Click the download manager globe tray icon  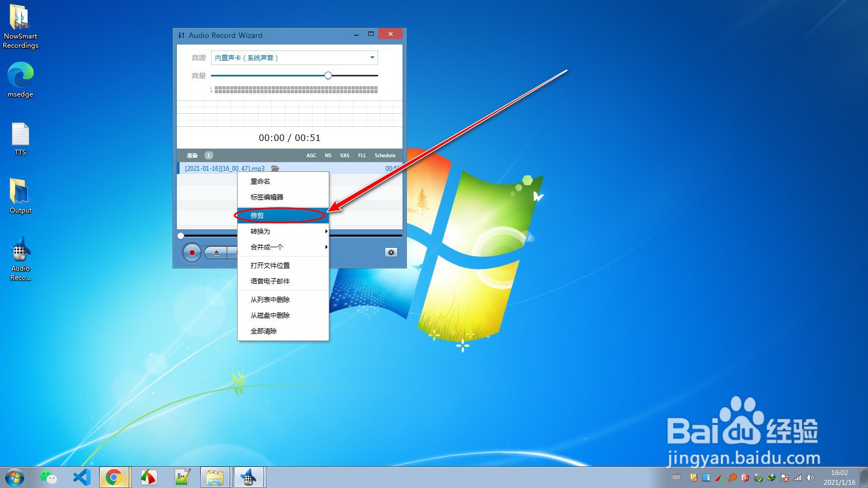771,478
